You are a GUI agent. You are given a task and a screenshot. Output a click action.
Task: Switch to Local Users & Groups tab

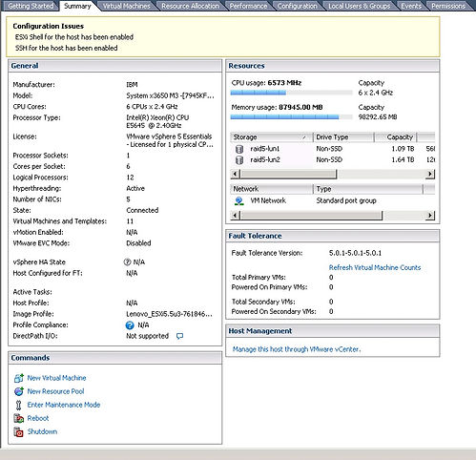360,6
